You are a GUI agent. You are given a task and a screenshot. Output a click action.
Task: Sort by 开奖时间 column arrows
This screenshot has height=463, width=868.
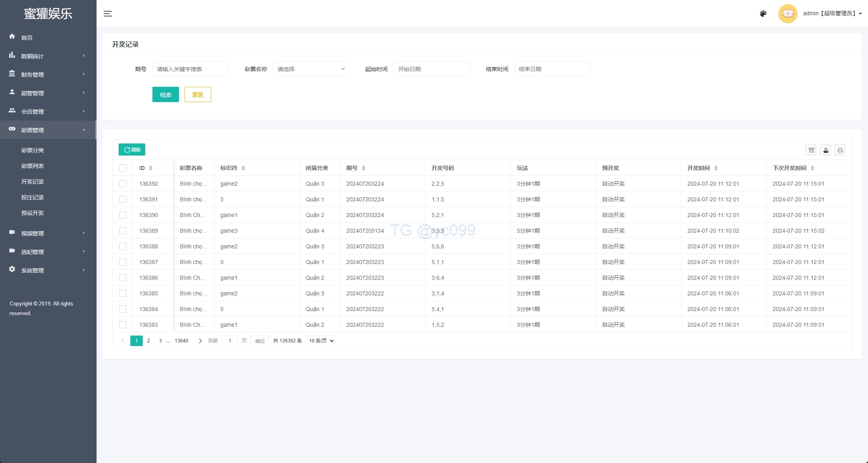[x=716, y=168]
